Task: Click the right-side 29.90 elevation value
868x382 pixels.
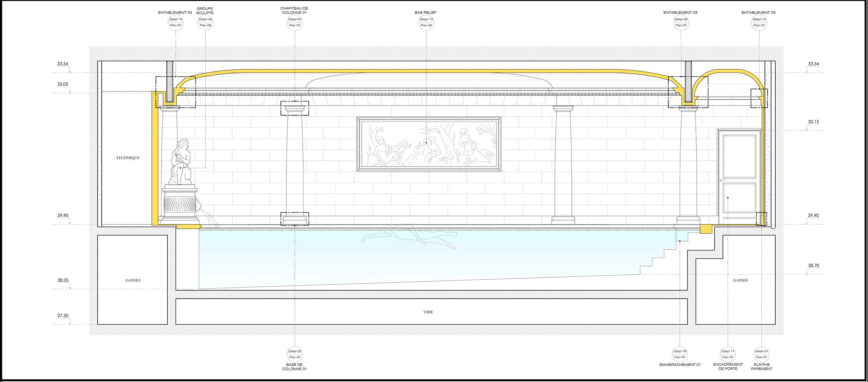Action: 813,215
